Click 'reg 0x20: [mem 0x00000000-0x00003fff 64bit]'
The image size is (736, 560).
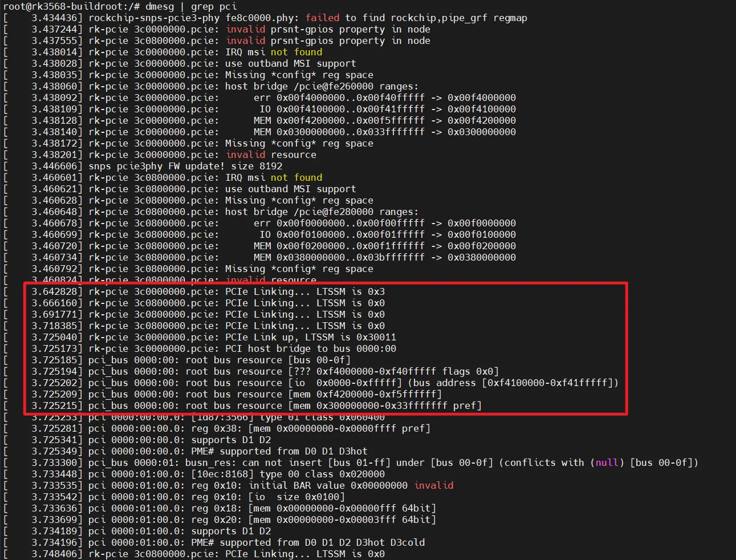[x=314, y=520]
